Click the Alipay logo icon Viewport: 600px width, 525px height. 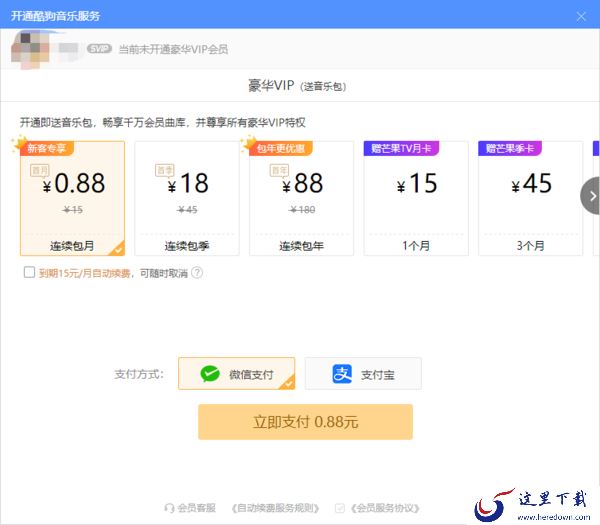coord(342,373)
